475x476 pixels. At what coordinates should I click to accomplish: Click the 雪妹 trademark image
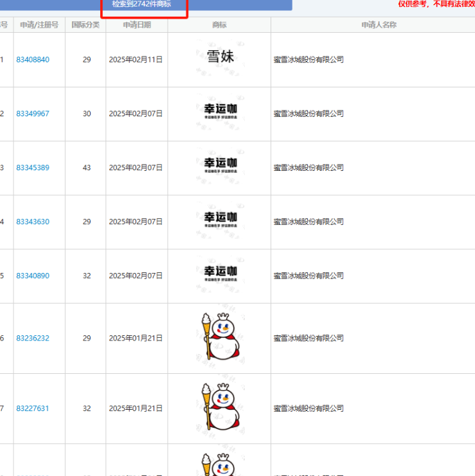220,57
